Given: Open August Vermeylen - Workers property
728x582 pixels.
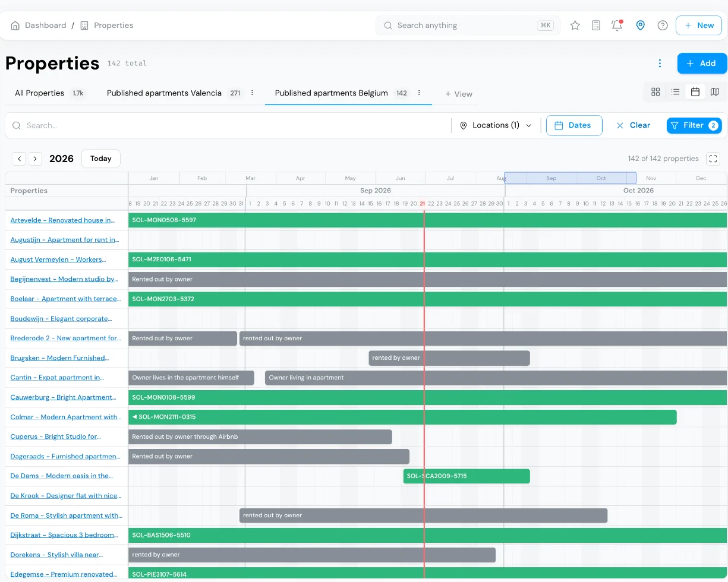Looking at the screenshot, I should click(58, 260).
